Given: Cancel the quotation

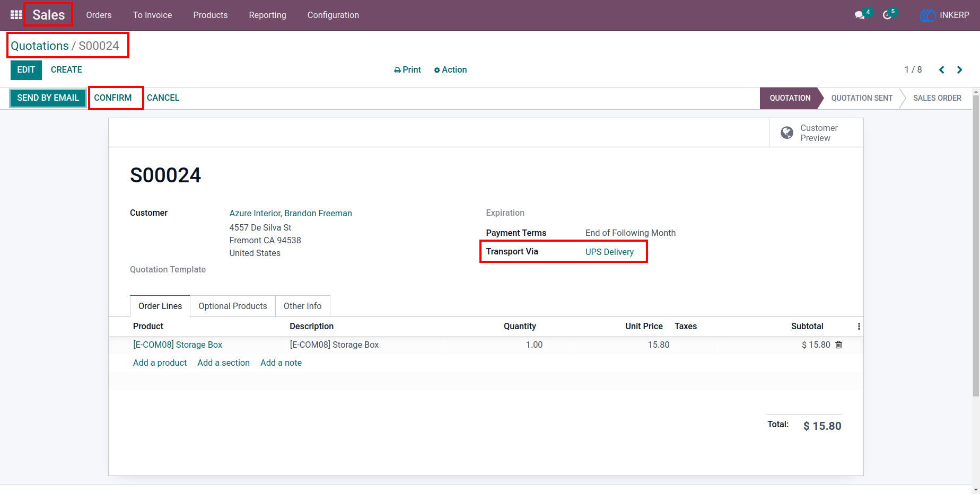Looking at the screenshot, I should (163, 98).
